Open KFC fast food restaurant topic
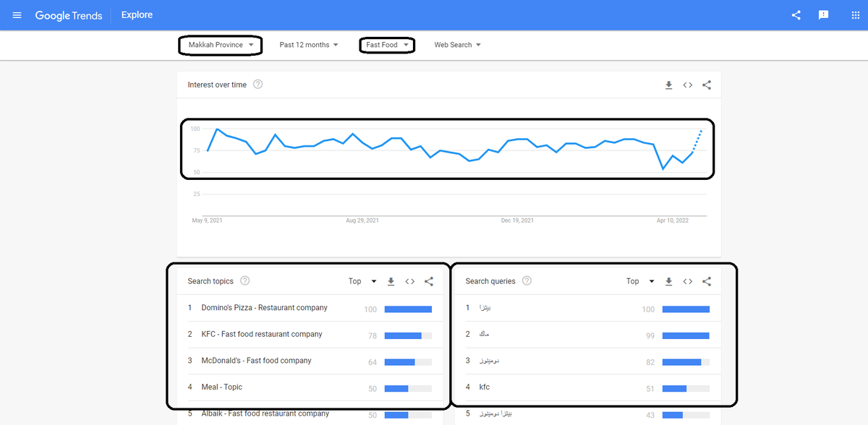 [310, 335]
